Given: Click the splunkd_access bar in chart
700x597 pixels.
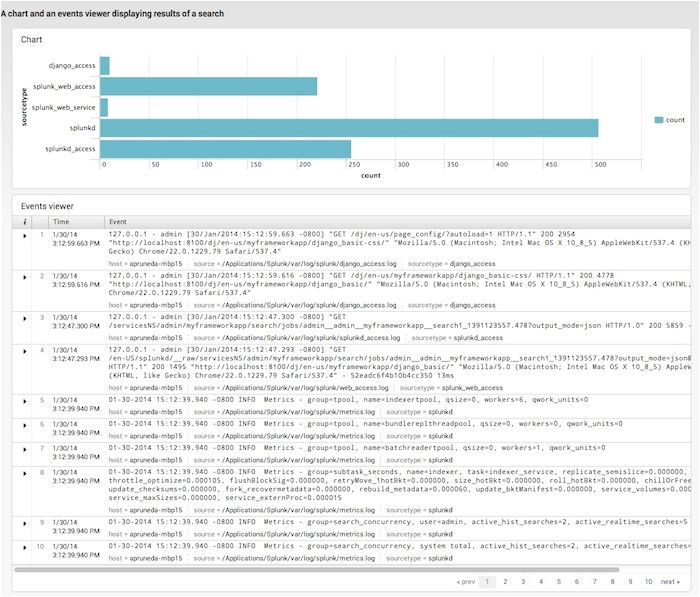Looking at the screenshot, I should point(225,149).
